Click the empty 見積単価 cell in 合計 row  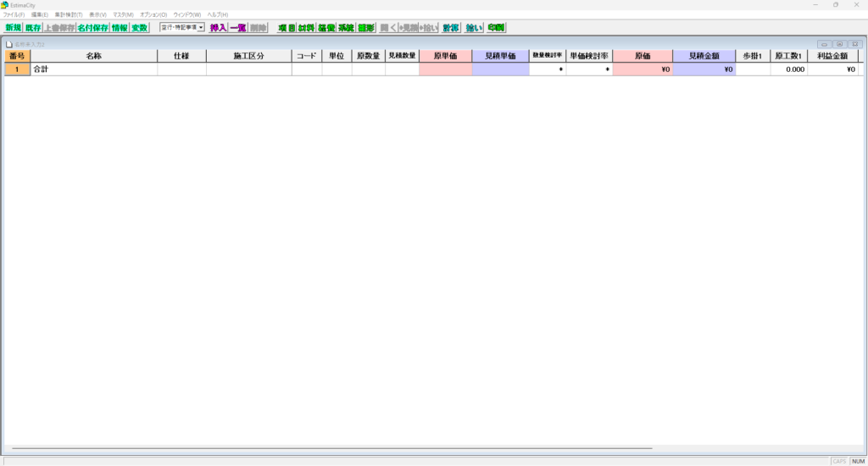click(500, 69)
